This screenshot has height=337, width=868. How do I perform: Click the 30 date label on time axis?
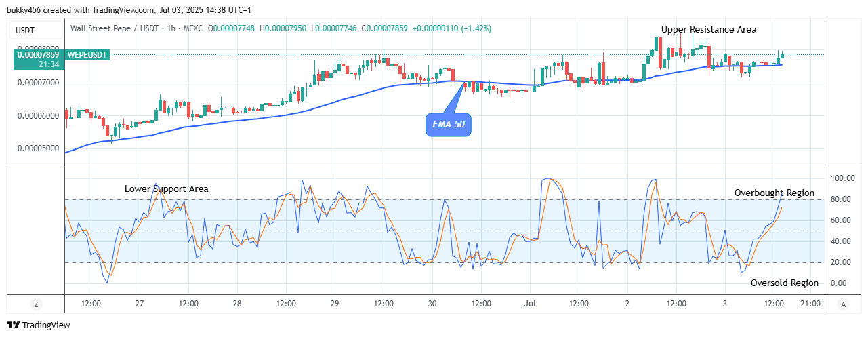(432, 304)
